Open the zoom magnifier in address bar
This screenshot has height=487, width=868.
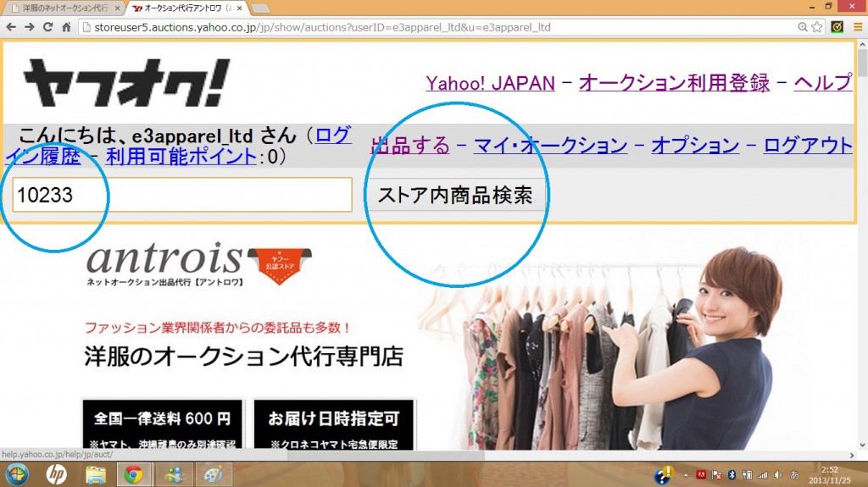click(802, 27)
